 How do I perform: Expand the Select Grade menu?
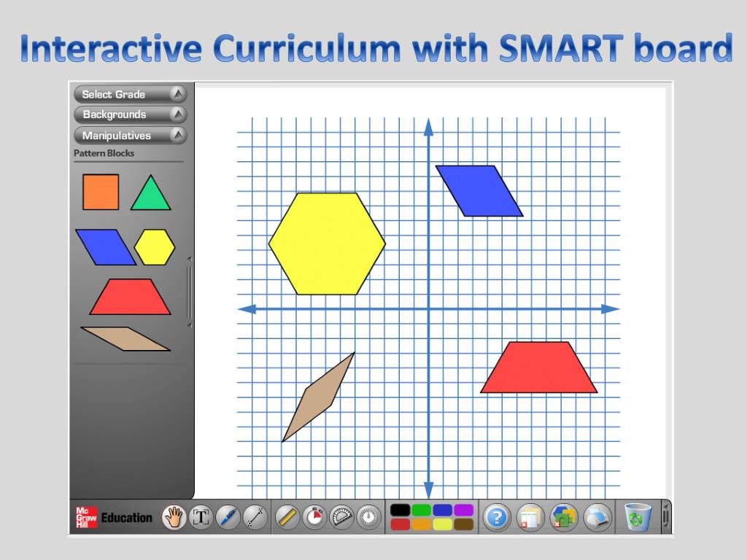click(x=130, y=94)
